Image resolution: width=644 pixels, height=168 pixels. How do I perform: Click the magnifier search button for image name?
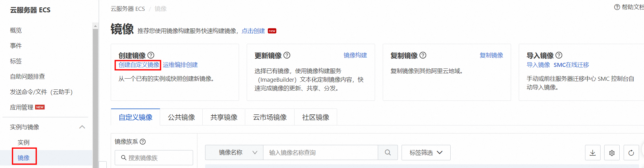click(x=388, y=153)
